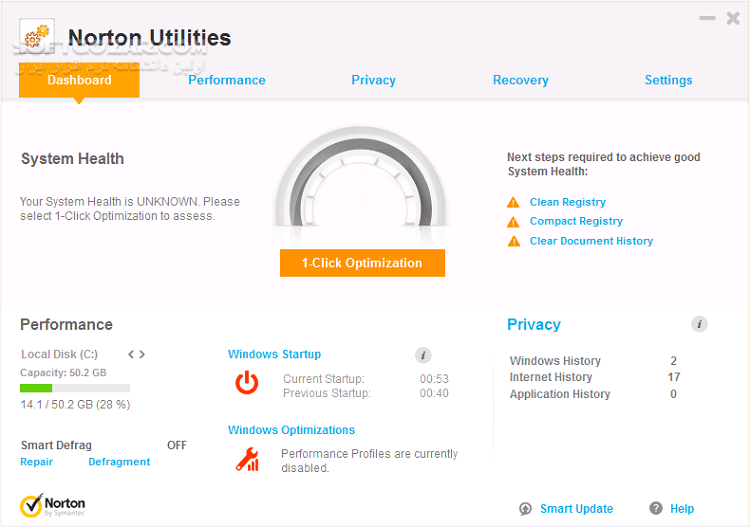750x527 pixels.
Task: Click the Capacity: 50.2 GB text
Action: 63,373
